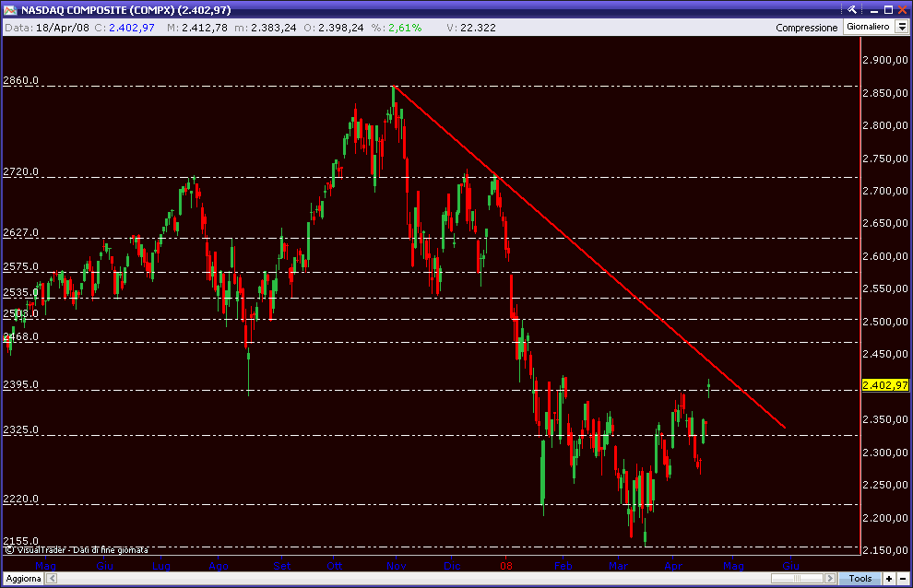Image resolution: width=913 pixels, height=588 pixels.
Task: Click the 2220.0 support level label
Action: 21,499
